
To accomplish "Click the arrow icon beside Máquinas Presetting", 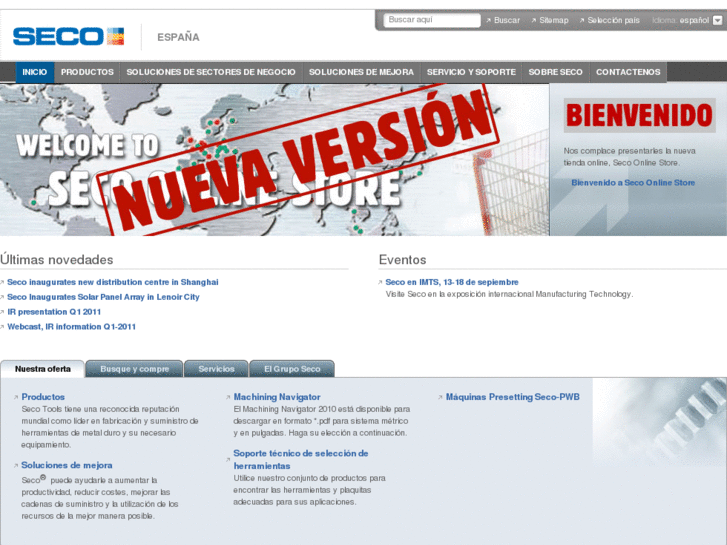I will coord(440,398).
